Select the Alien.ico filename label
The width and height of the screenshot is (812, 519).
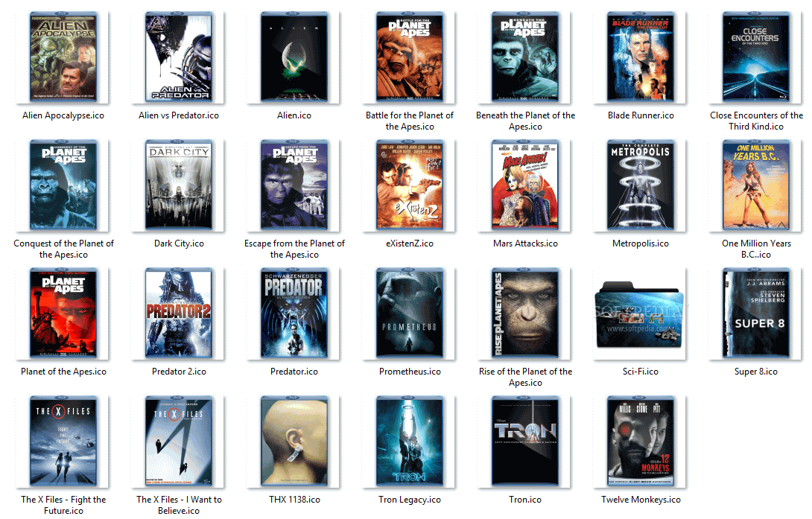294,115
